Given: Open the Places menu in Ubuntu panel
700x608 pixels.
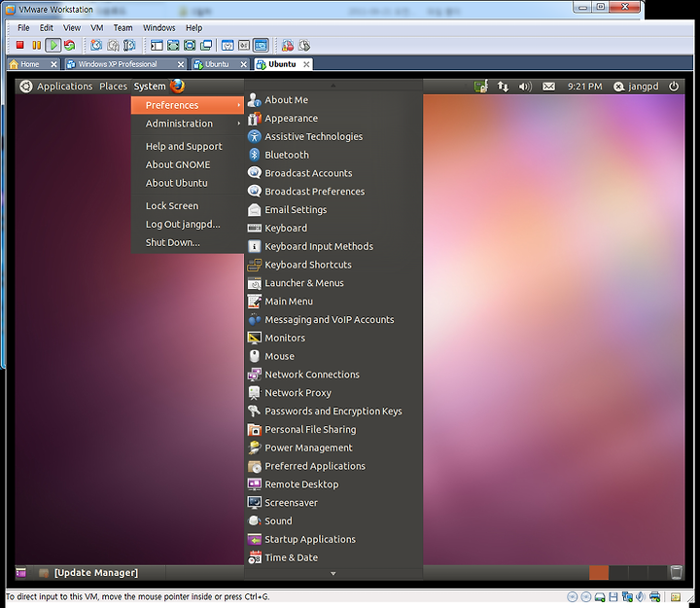Looking at the screenshot, I should [x=113, y=87].
